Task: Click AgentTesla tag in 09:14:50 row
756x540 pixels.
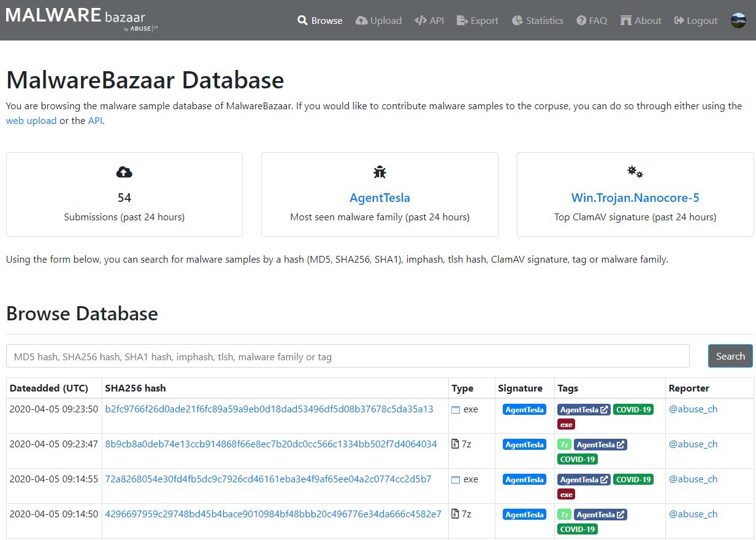Action: (600, 515)
